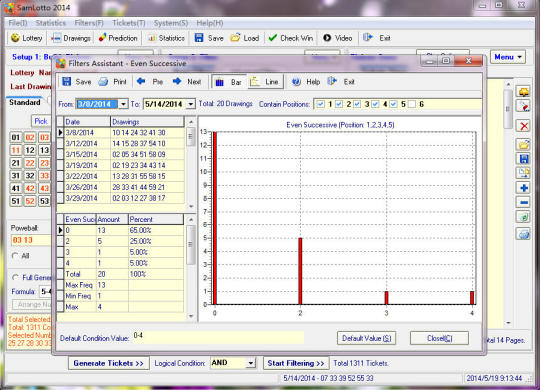Enable Contain Positions checkbox 6
Image resolution: width=540 pixels, height=390 pixels.
point(412,104)
